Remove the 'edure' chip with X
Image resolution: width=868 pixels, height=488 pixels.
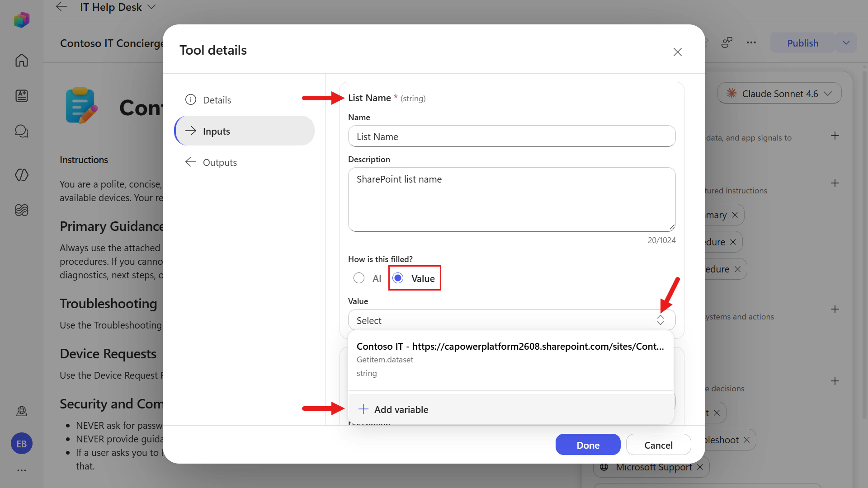(x=737, y=269)
